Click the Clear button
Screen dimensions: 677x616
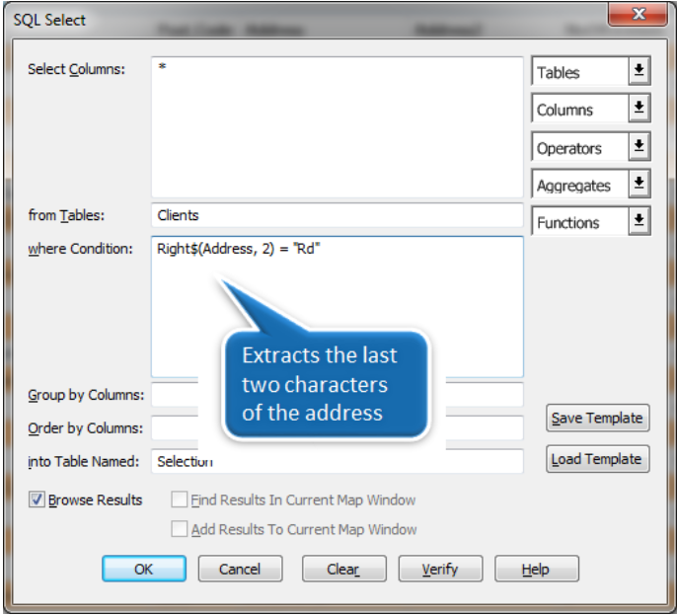342,569
